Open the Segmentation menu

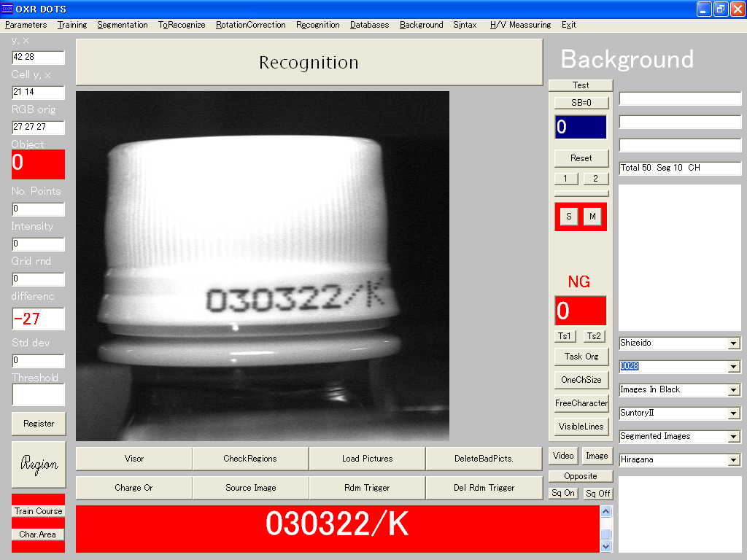123,25
